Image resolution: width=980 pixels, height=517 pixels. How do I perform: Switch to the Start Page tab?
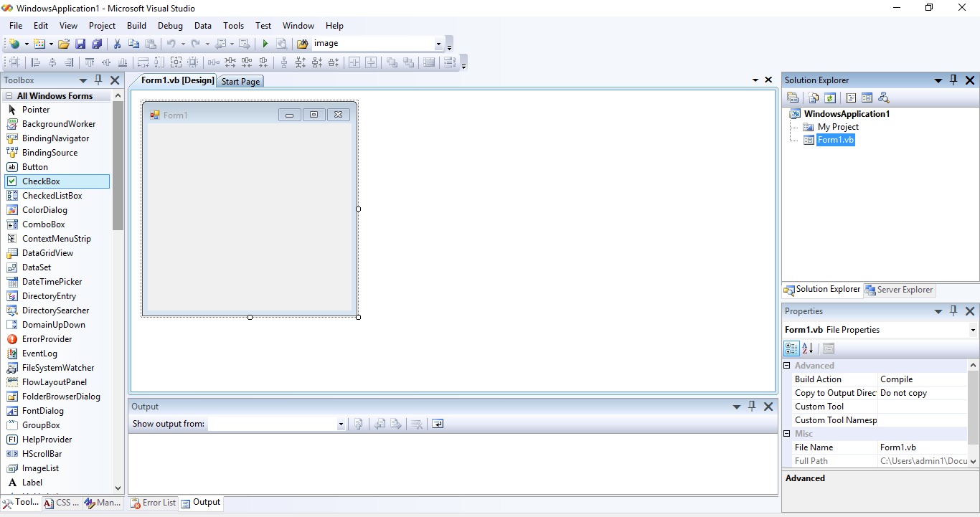point(240,82)
